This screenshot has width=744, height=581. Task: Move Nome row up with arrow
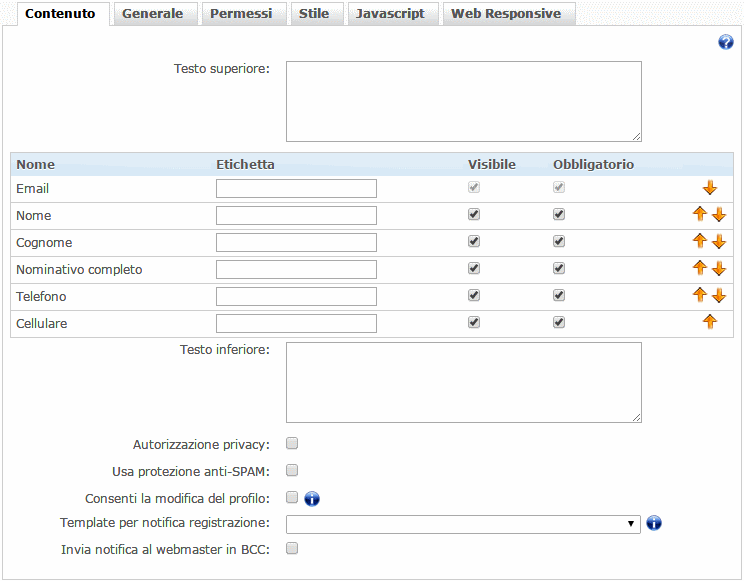coord(700,214)
